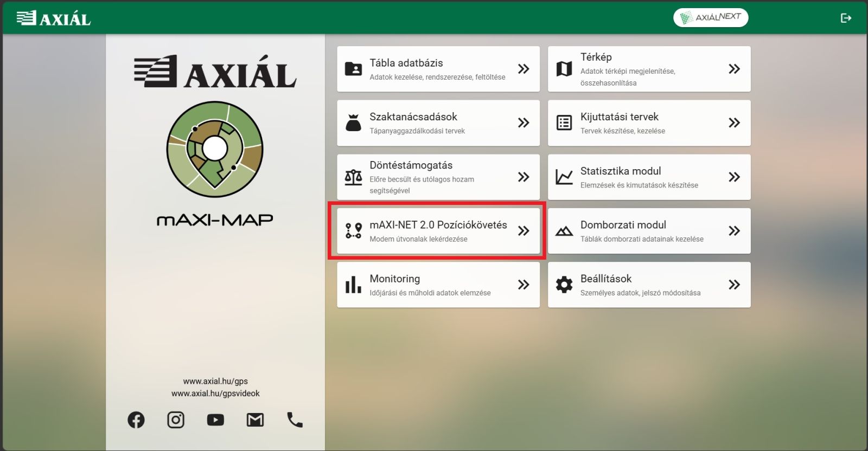Open the Szaktanácsadások menu title
Viewport: 868px width, 451px height.
pyautogui.click(x=413, y=117)
